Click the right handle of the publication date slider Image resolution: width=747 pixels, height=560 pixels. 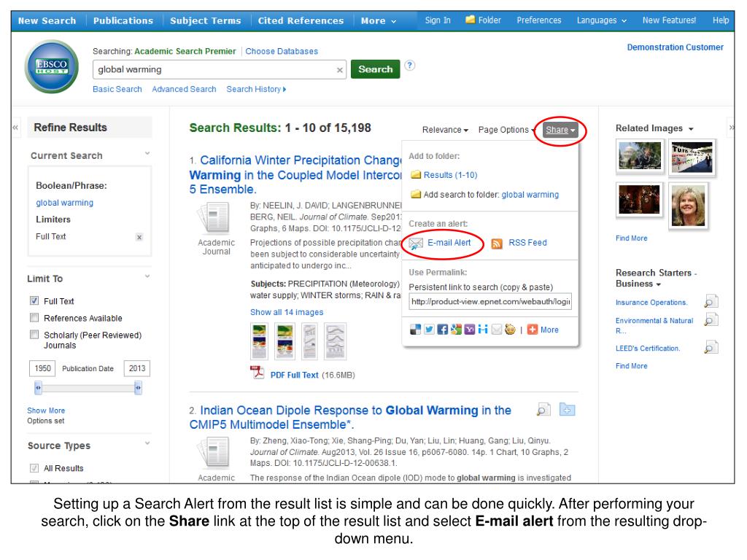pyautogui.click(x=138, y=388)
